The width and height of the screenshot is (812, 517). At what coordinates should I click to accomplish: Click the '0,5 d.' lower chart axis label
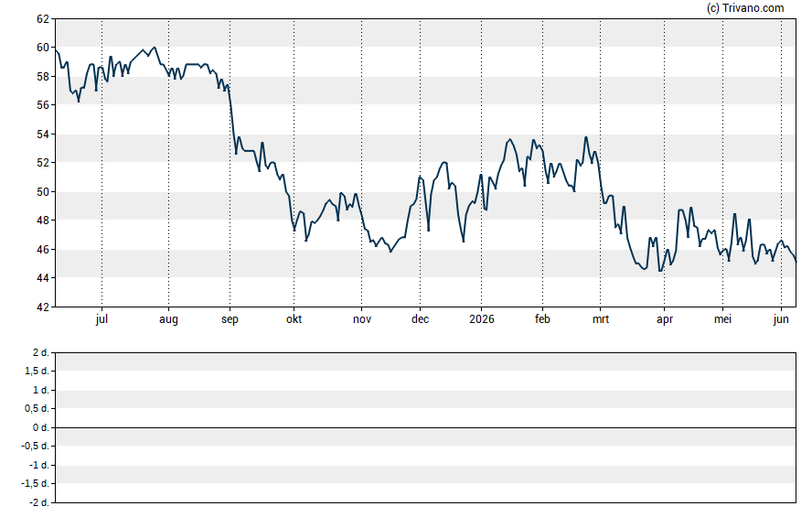coord(37,408)
